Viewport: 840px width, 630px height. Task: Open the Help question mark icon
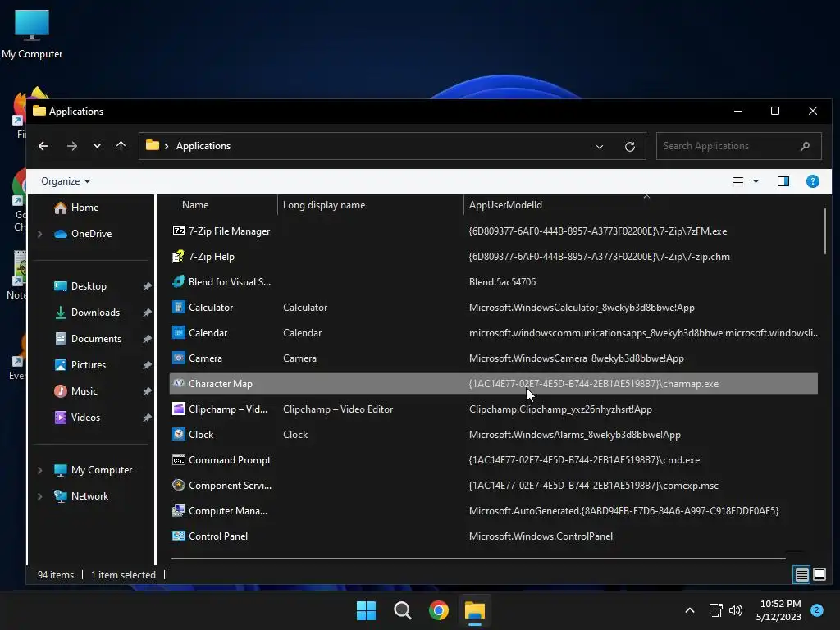pyautogui.click(x=813, y=181)
